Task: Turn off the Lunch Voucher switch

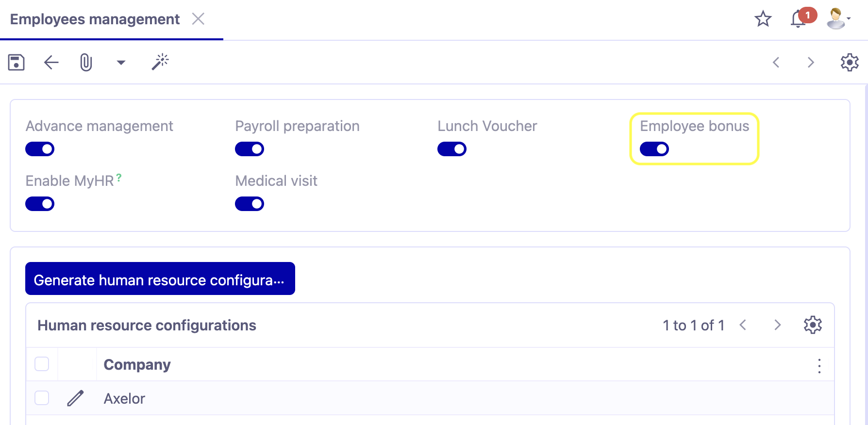Action: 451,148
